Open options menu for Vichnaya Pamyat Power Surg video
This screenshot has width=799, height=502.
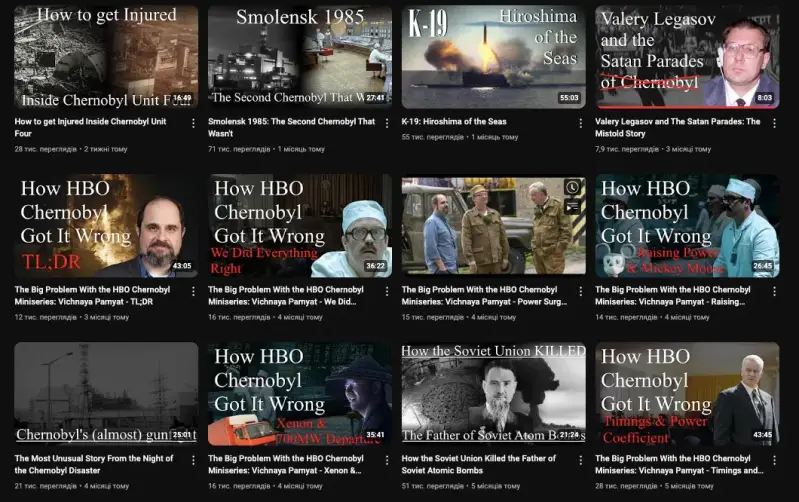coord(580,292)
